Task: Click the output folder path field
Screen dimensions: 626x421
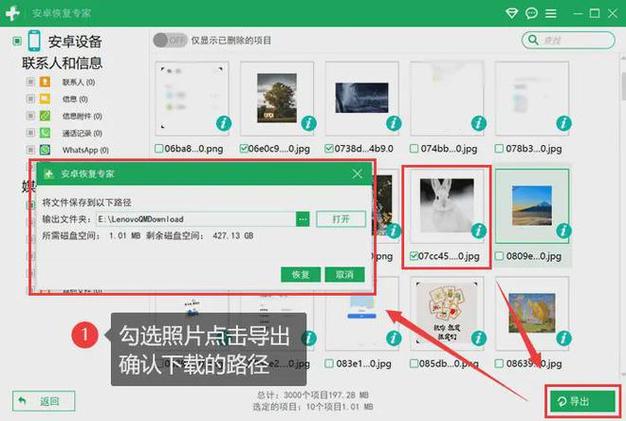Action: point(196,219)
